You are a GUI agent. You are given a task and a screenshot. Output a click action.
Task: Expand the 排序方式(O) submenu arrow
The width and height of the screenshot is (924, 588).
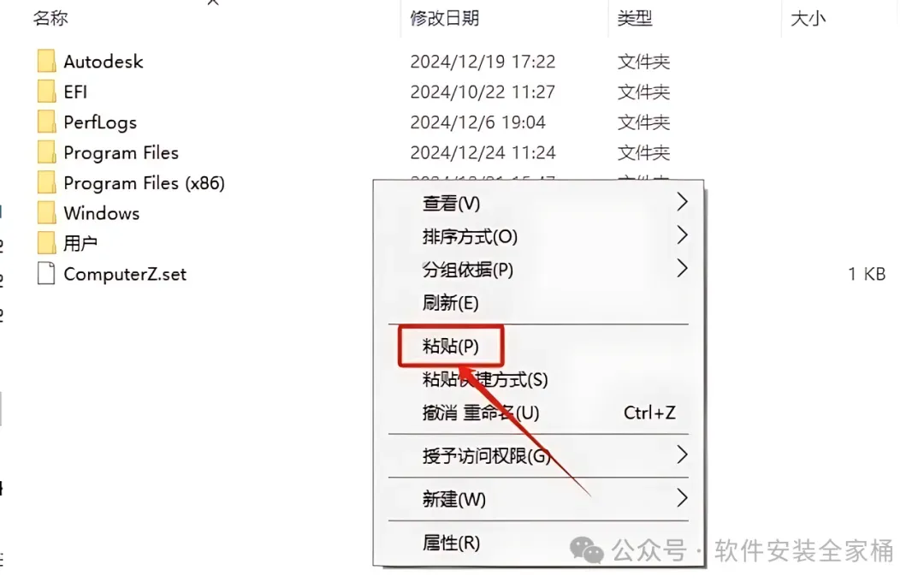click(682, 236)
